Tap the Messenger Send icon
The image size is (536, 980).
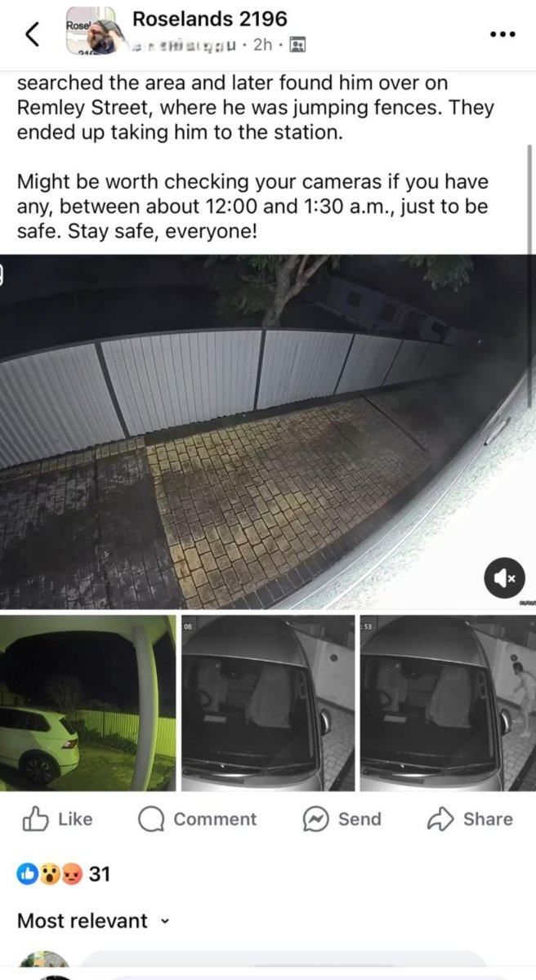pyautogui.click(x=315, y=819)
